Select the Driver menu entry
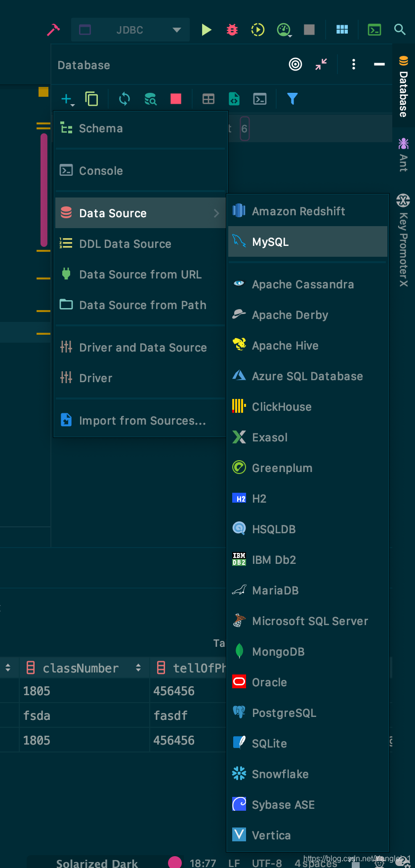Screen dimensions: 415x868 pyautogui.click(x=140, y=378)
